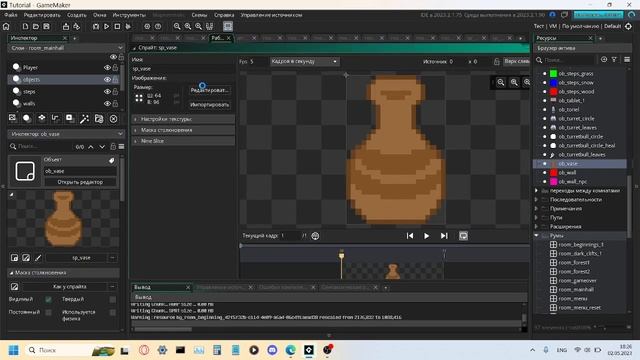Open Game Options gear icon in toolbar
The image size is (640, 360).
[x=147, y=27]
